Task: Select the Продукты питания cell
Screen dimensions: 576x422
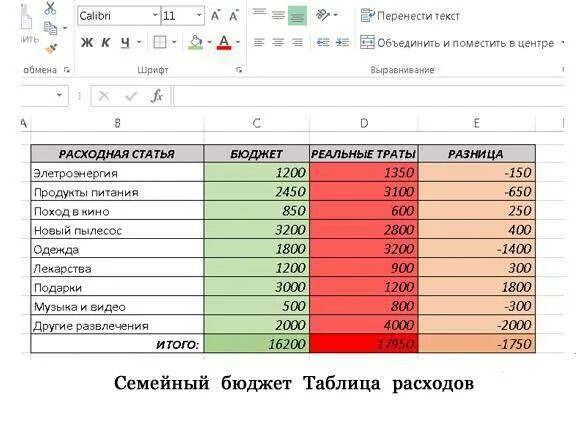Action: 117,192
